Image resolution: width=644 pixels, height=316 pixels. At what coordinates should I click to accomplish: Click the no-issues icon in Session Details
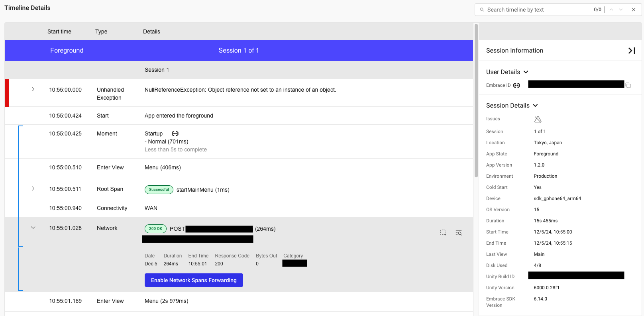point(538,119)
